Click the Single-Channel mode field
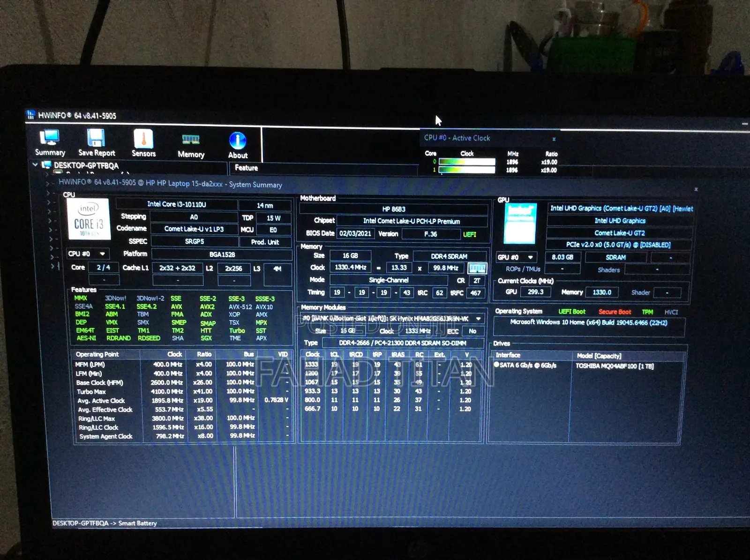The image size is (750, 560). pos(389,280)
